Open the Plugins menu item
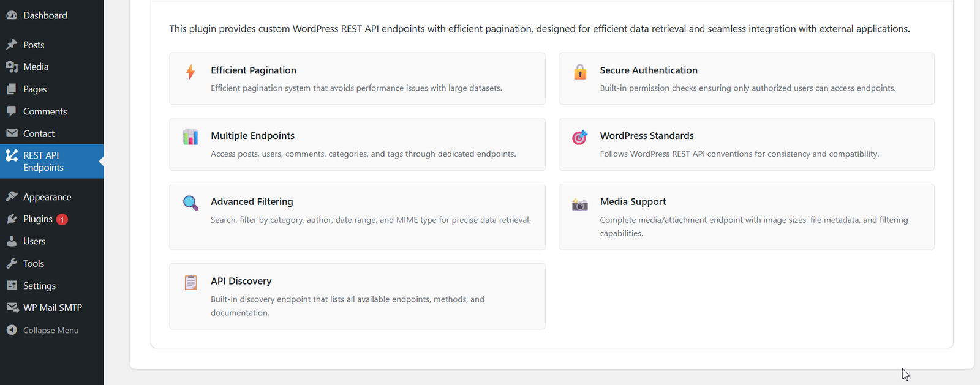Viewport: 980px width, 385px height. [x=51, y=219]
